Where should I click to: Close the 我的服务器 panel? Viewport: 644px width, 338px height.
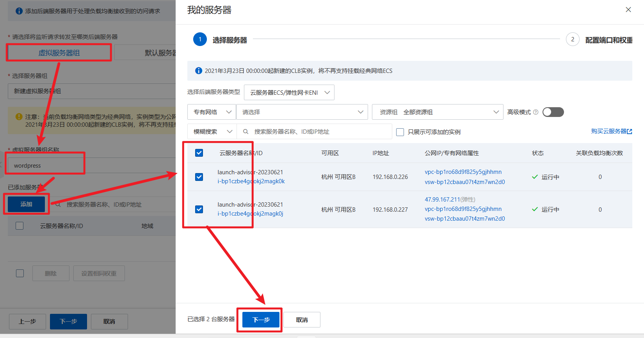(x=628, y=10)
